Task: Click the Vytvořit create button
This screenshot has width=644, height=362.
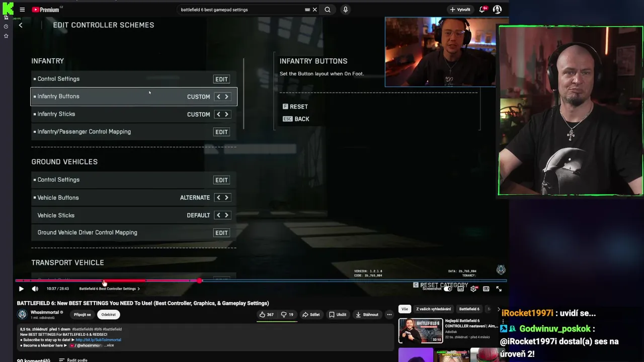Action: tap(460, 10)
